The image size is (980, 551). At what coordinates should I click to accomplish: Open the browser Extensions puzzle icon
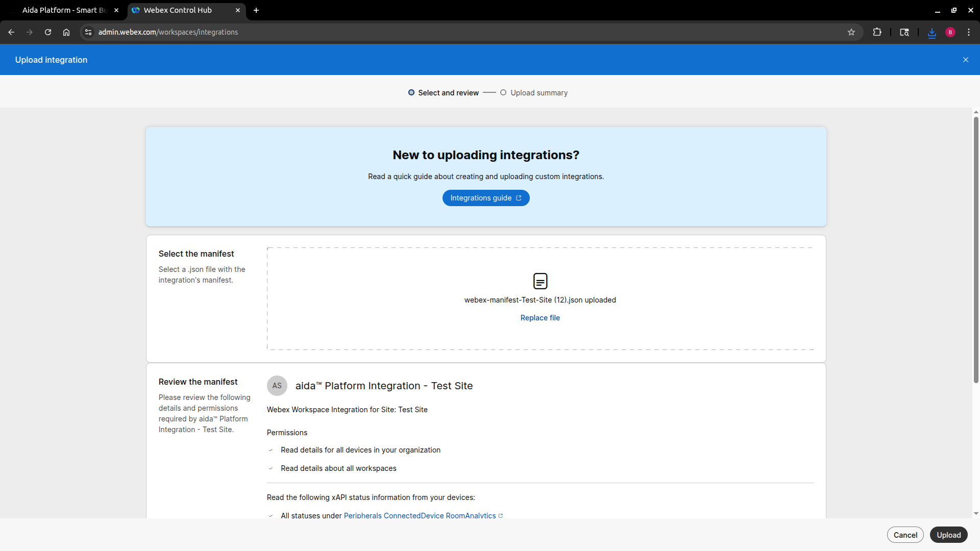(877, 32)
